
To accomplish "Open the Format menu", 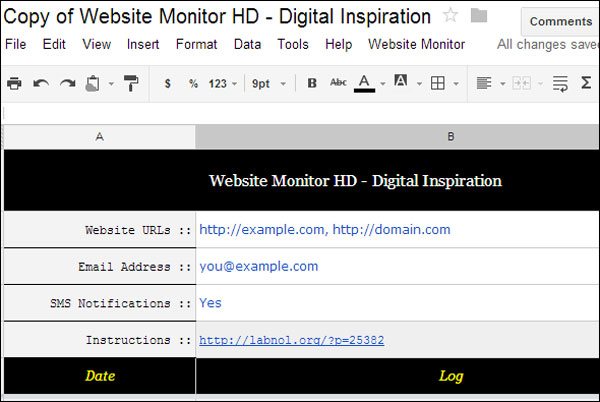I will tap(196, 44).
